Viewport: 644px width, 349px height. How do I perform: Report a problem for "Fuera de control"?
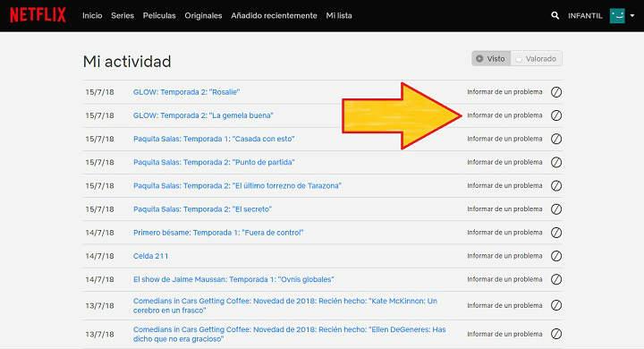coord(504,233)
